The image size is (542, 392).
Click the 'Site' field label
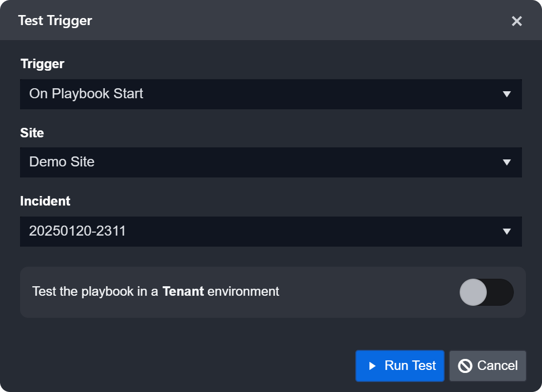click(32, 133)
